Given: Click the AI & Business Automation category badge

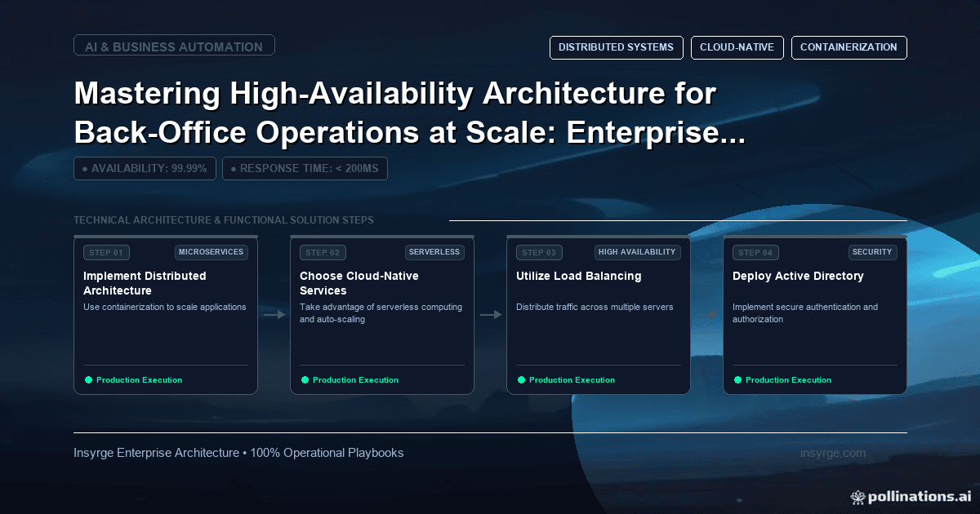Looking at the screenshot, I should pyautogui.click(x=174, y=47).
